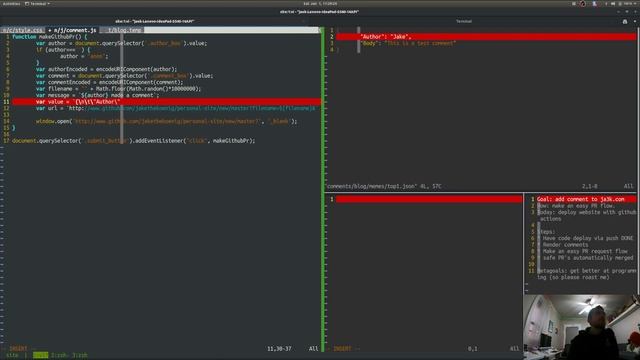Click the 'function makeGithubPr() {' line

click(49, 37)
